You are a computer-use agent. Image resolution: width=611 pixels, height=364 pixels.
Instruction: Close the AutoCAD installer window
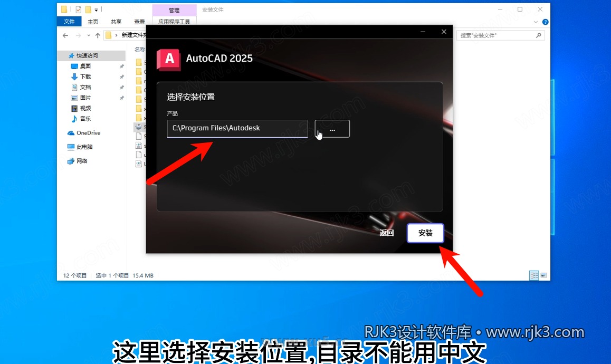tap(444, 32)
